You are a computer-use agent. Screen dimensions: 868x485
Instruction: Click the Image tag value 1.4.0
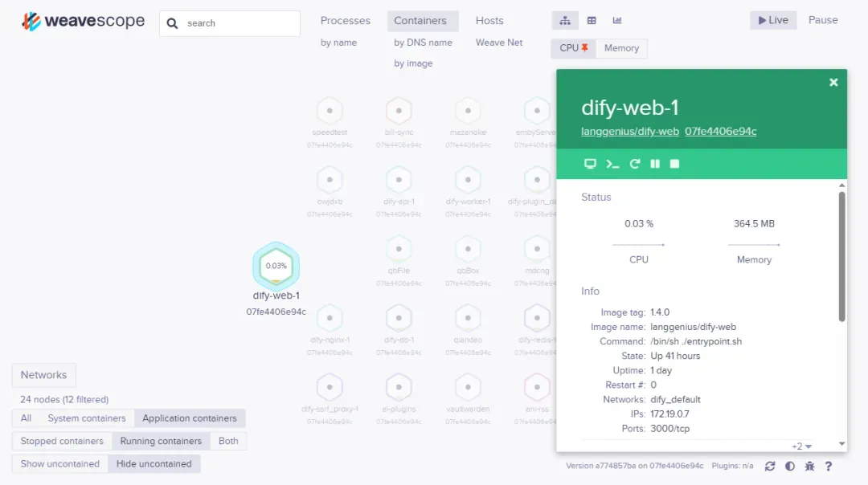tap(659, 312)
